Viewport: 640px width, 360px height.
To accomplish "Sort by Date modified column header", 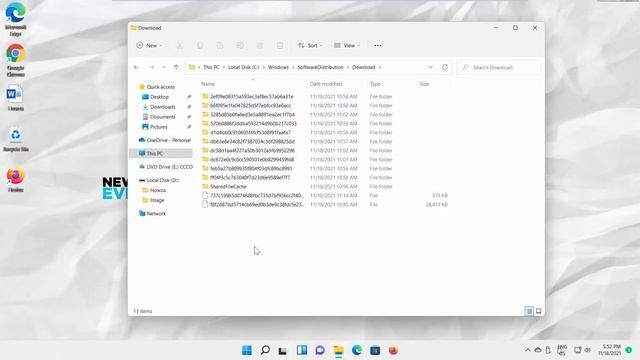I will pyautogui.click(x=326, y=84).
